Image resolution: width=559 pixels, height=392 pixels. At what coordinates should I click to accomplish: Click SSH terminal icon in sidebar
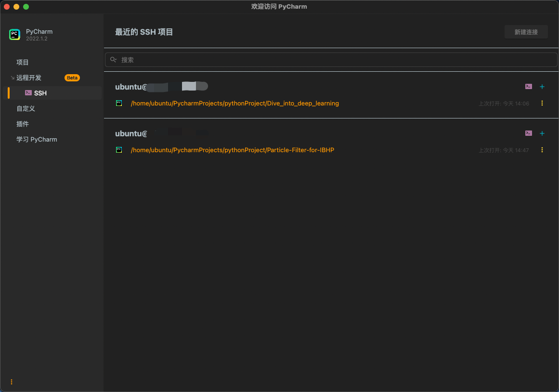28,93
